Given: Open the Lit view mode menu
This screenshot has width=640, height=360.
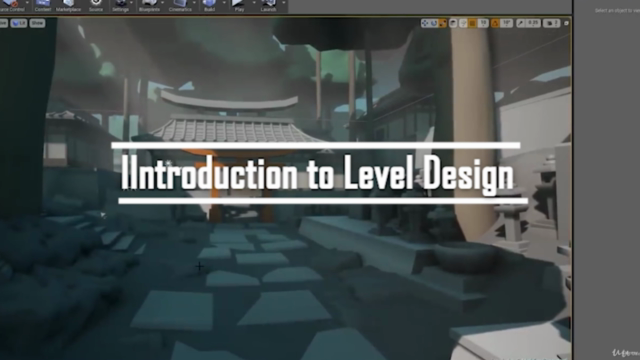Looking at the screenshot, I should tap(18, 23).
